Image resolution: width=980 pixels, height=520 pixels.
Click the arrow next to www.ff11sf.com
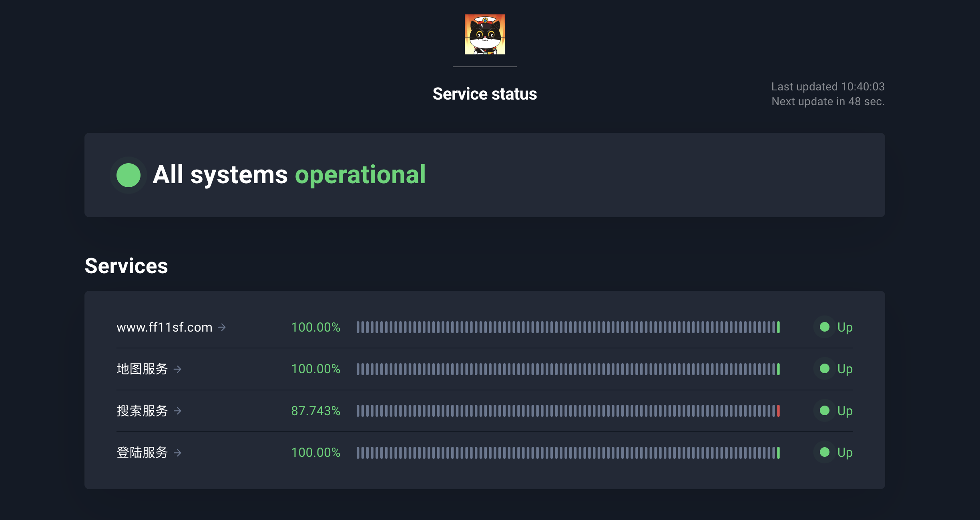click(x=222, y=327)
